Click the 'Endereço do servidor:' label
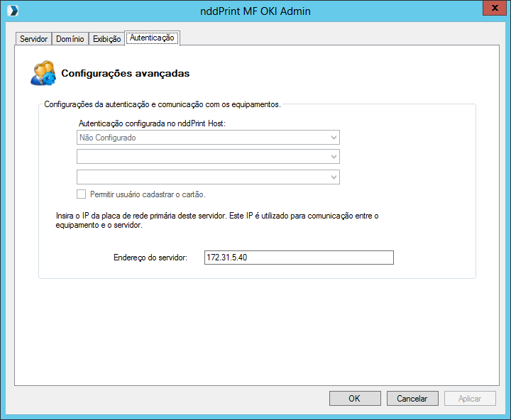This screenshot has width=511, height=420. click(150, 258)
